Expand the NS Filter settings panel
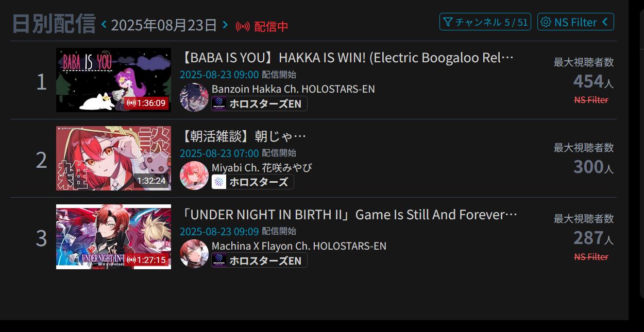Screen dimensions: 644x332 click(575, 22)
